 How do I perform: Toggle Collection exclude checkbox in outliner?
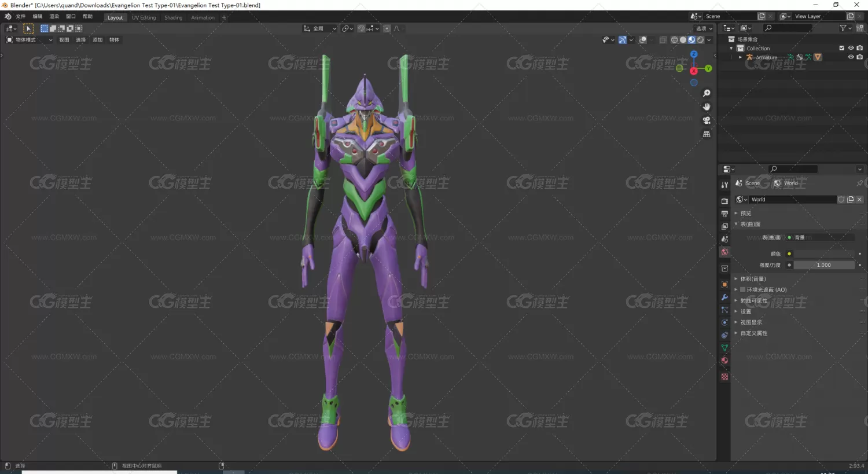(x=842, y=48)
